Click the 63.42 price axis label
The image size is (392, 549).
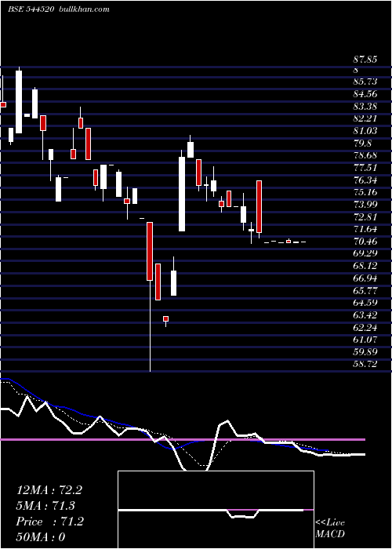pos(365,314)
